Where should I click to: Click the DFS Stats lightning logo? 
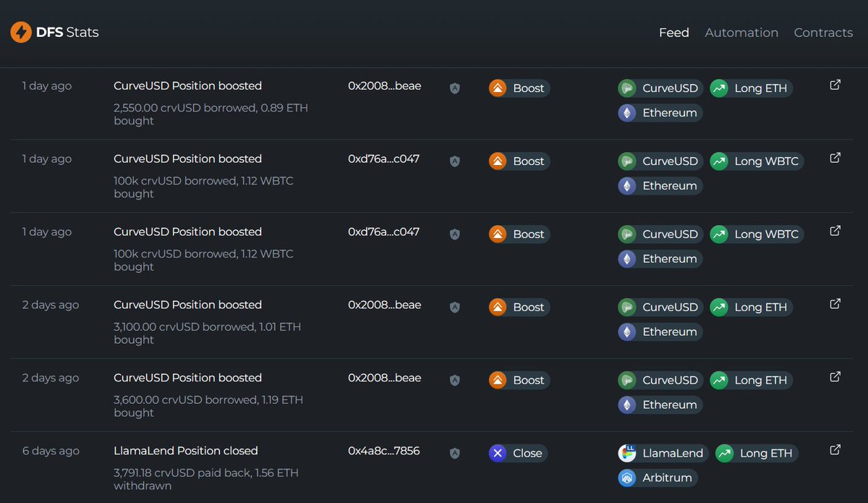pos(21,33)
